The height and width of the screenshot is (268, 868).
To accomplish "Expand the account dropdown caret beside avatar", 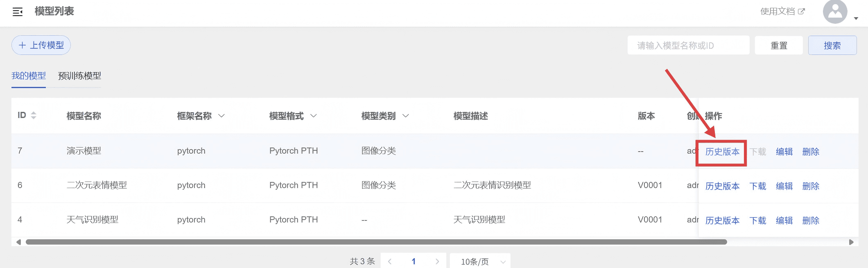I will [x=856, y=18].
